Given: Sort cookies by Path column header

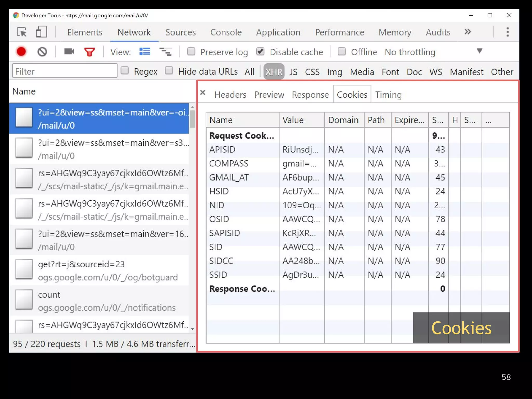Looking at the screenshot, I should (377, 120).
